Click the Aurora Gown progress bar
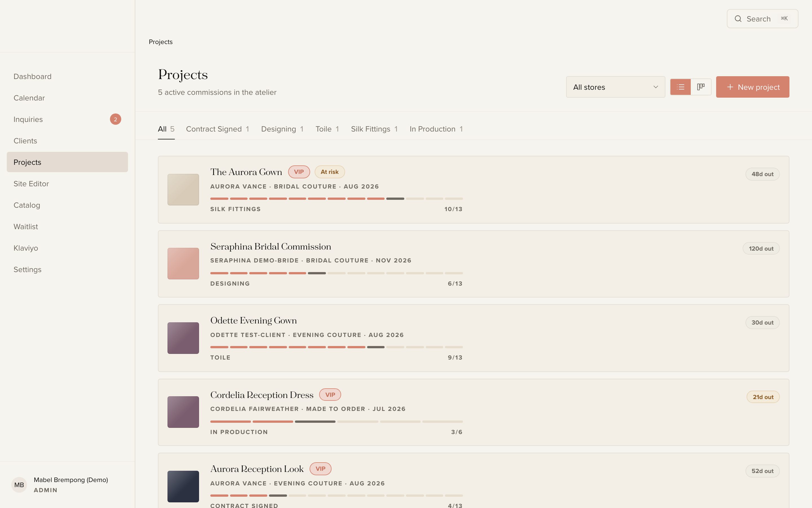Screen dimensions: 812x508 click(x=337, y=199)
